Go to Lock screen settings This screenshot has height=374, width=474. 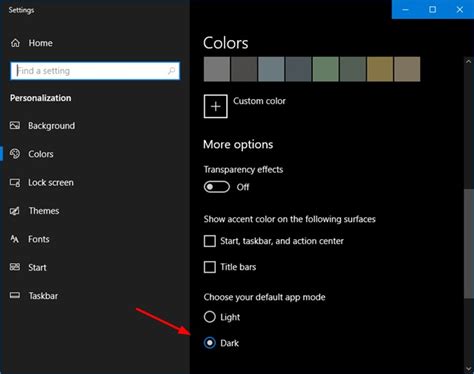coord(51,183)
